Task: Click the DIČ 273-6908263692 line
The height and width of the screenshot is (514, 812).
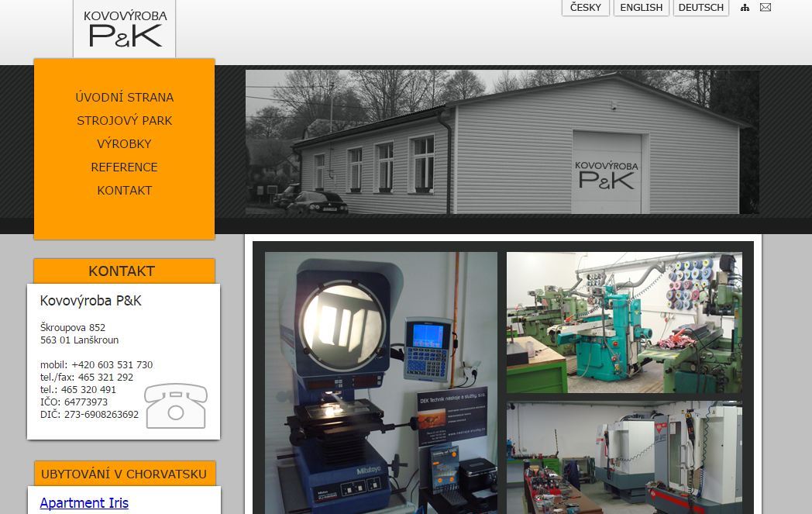Action: (x=90, y=415)
